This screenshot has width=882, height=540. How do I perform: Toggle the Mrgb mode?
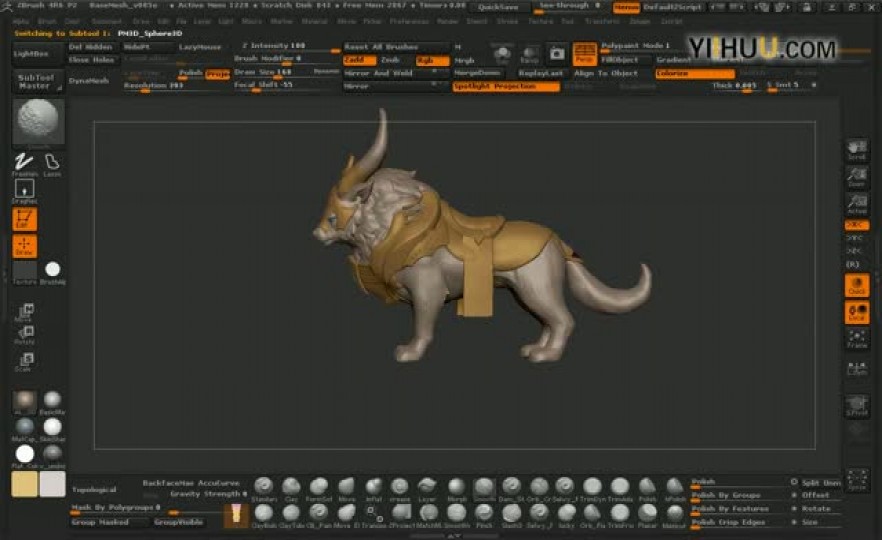(465, 60)
